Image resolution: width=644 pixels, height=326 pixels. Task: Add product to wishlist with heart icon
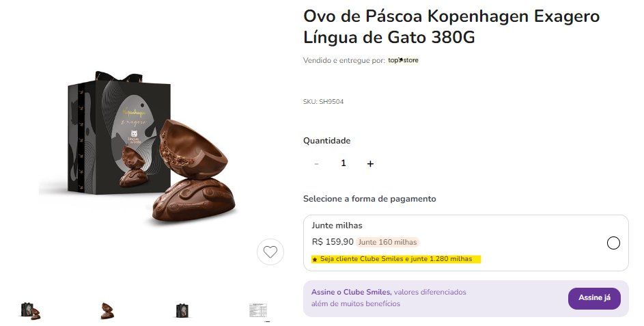270,252
